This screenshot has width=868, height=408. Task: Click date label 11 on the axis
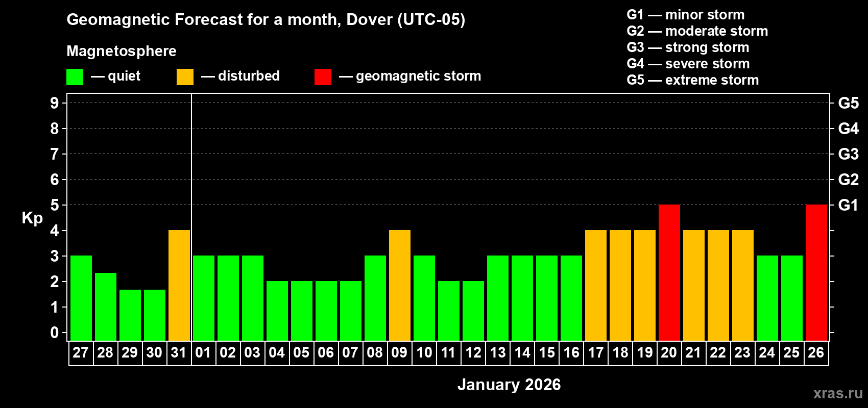coord(448,352)
